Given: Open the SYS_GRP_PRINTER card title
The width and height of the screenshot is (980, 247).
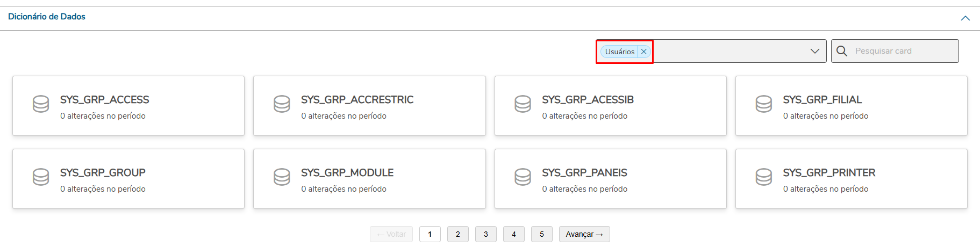Looking at the screenshot, I should [x=829, y=173].
